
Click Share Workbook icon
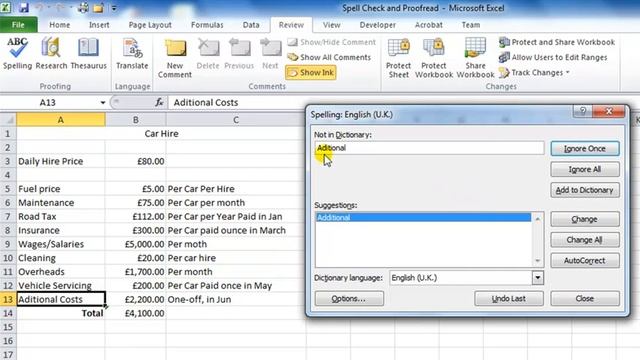pyautogui.click(x=475, y=58)
